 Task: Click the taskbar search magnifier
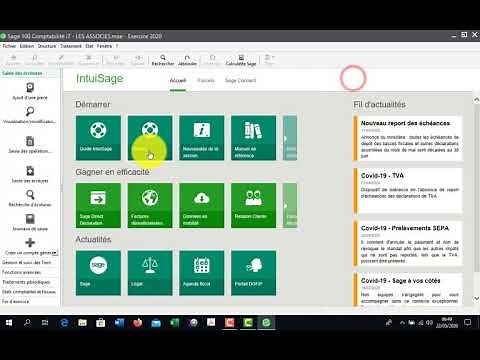[x=27, y=323]
